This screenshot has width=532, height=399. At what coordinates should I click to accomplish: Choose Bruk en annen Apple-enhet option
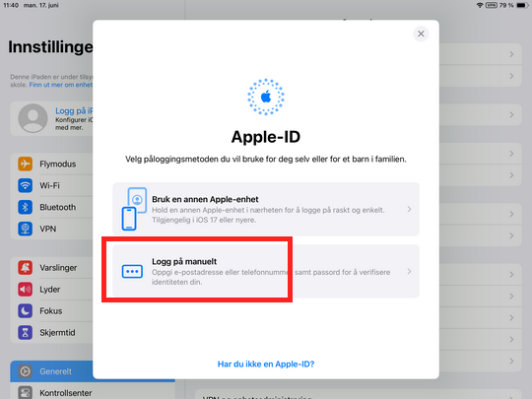pos(266,209)
